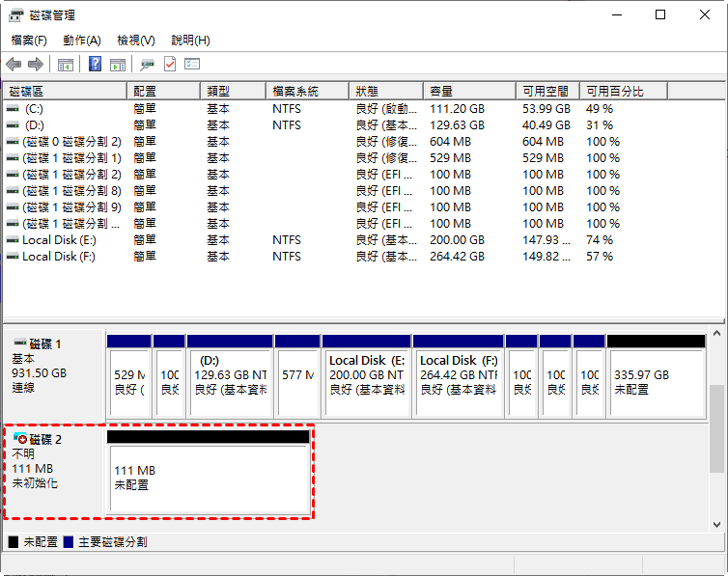Screen dimensions: 728x576
Task: Click the Disk Management title bar icon
Action: pos(15,15)
